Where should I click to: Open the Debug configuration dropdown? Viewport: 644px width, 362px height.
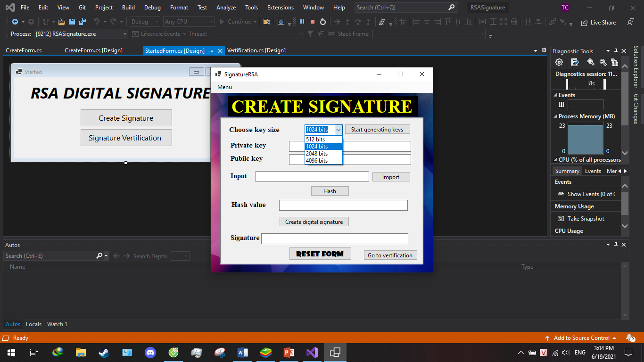[145, 22]
